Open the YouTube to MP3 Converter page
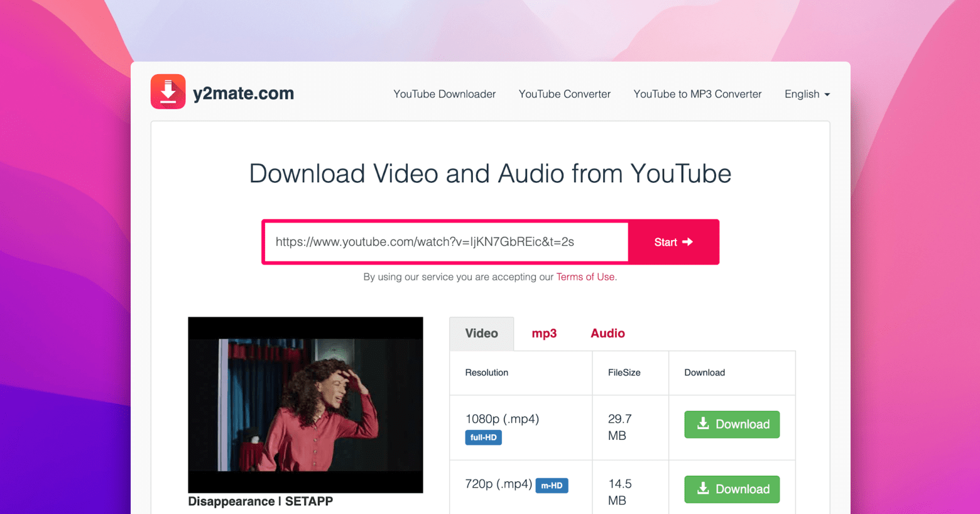 tap(697, 94)
